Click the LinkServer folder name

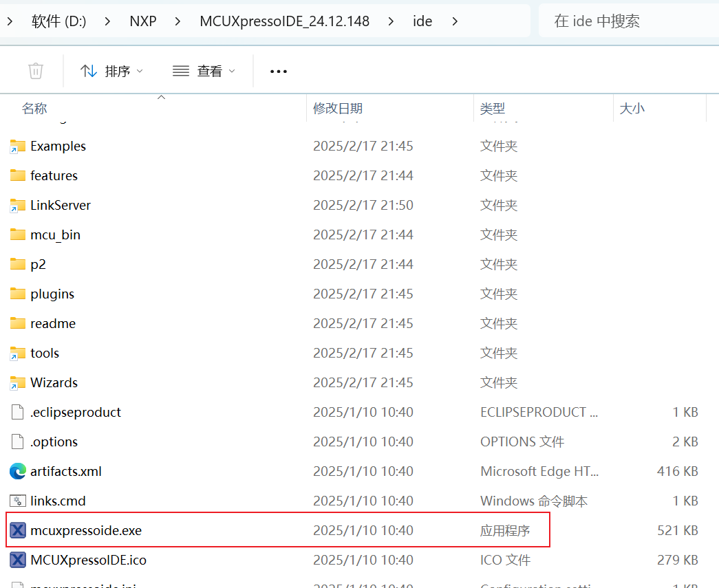(x=61, y=206)
